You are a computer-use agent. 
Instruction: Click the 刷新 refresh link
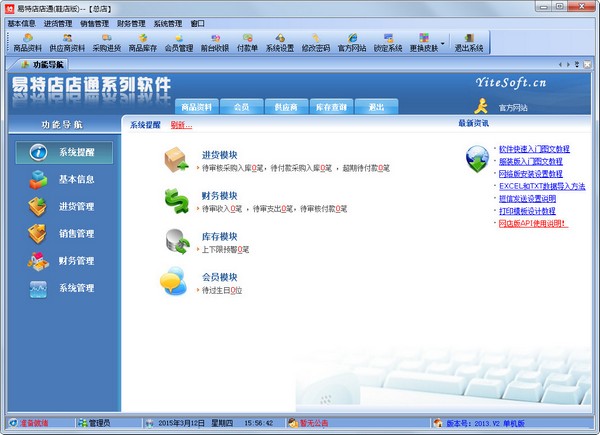pos(180,124)
